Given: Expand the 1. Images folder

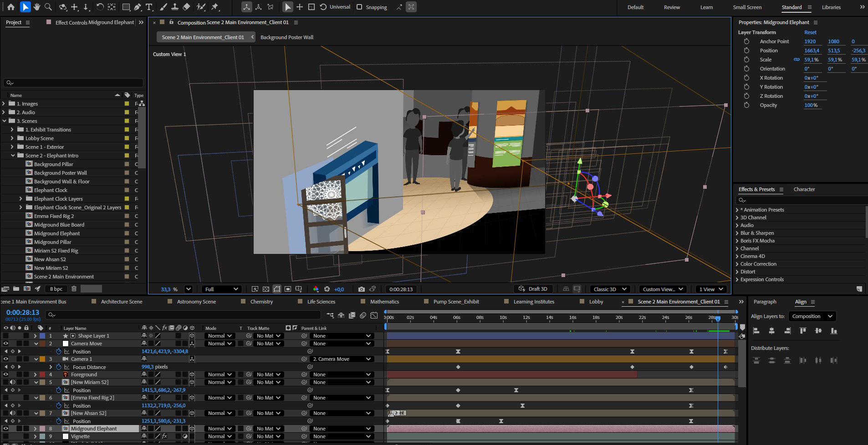Looking at the screenshot, I should coord(4,104).
